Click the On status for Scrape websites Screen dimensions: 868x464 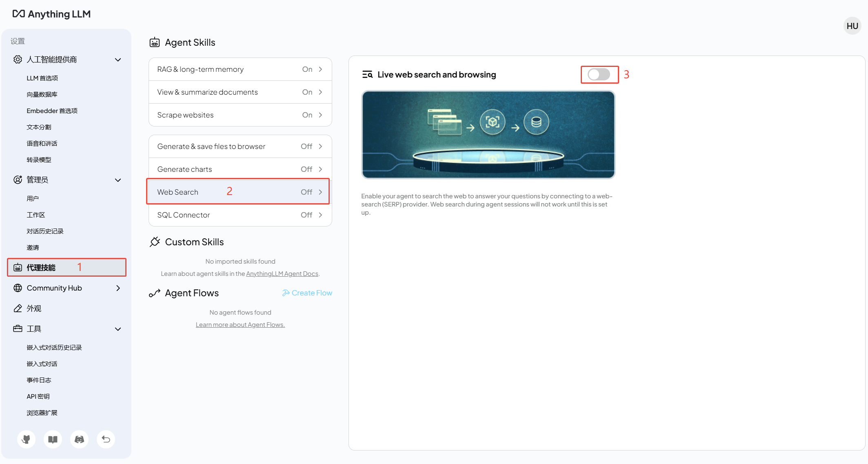pos(307,115)
